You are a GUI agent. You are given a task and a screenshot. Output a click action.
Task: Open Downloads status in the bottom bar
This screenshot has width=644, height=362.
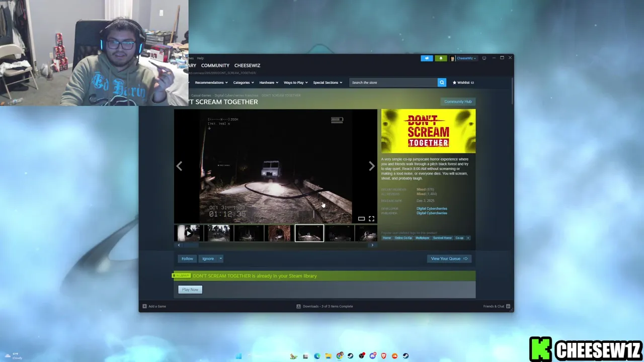pyautogui.click(x=325, y=306)
